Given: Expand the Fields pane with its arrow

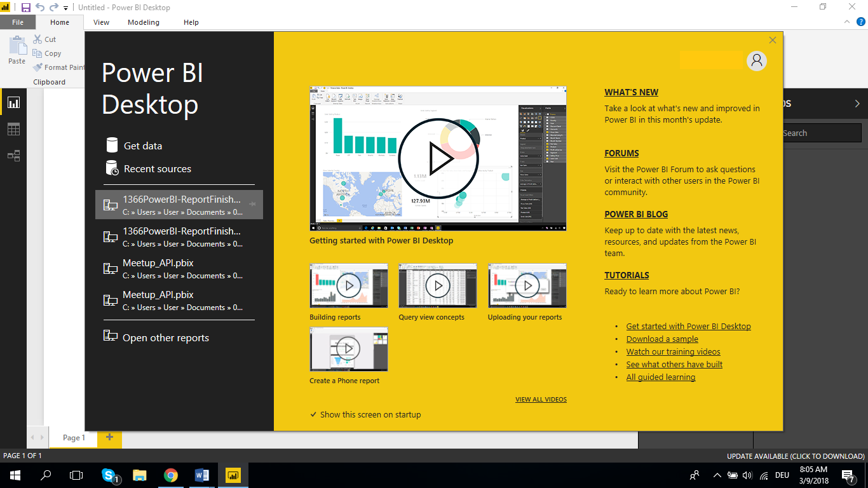Looking at the screenshot, I should (857, 102).
